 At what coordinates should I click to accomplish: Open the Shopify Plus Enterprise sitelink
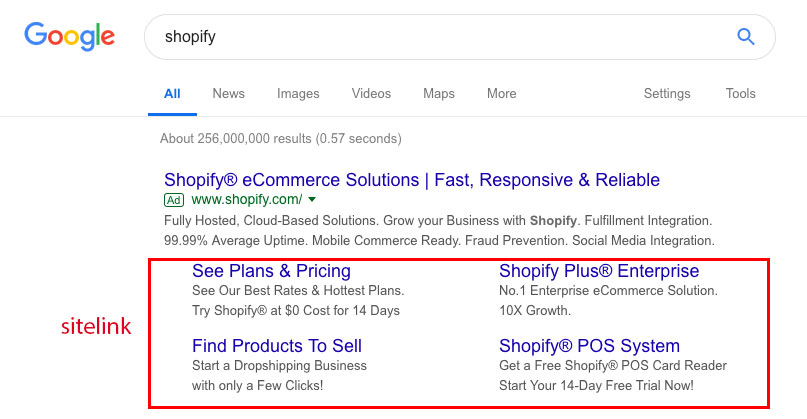(x=599, y=271)
